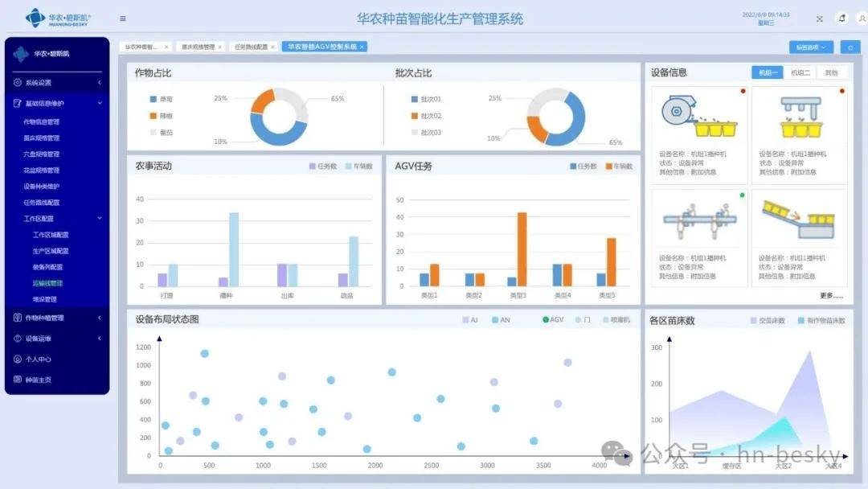
Task: Toggle the AGV legend in 设备布局状态图
Action: click(553, 319)
